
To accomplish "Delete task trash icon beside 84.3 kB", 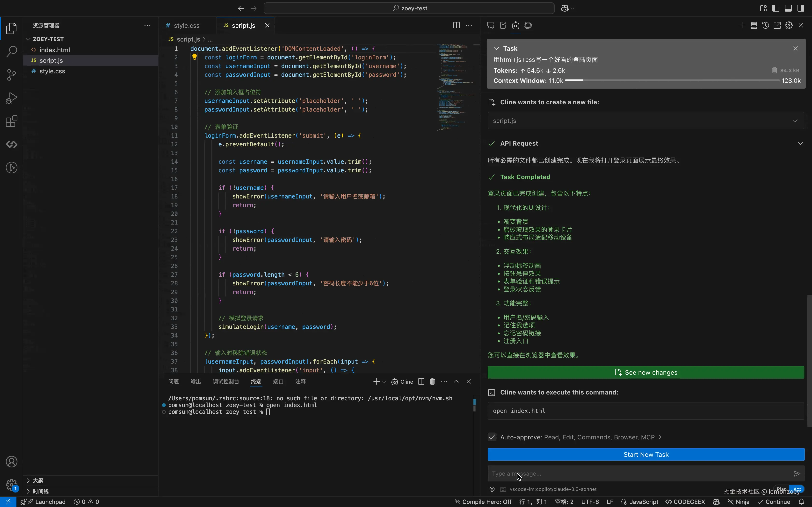I will (774, 70).
